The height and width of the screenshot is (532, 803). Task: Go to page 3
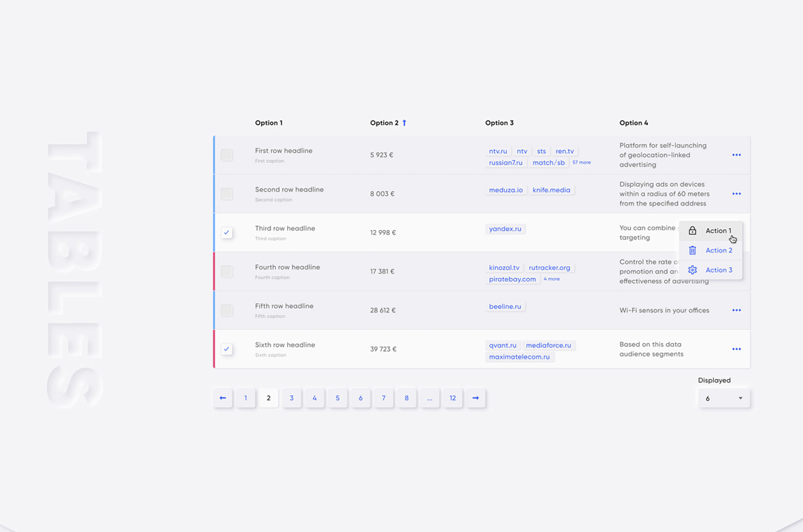[292, 398]
